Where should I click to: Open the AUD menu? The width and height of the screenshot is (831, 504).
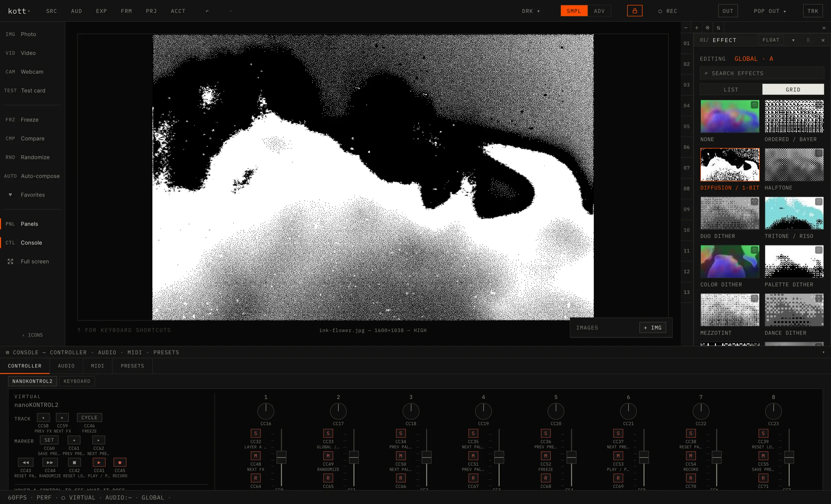point(77,11)
